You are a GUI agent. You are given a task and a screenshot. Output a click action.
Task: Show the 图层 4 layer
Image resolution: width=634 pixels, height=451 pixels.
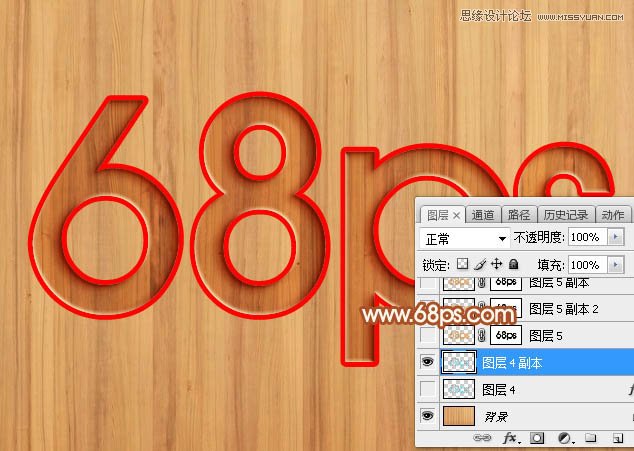tap(427, 389)
